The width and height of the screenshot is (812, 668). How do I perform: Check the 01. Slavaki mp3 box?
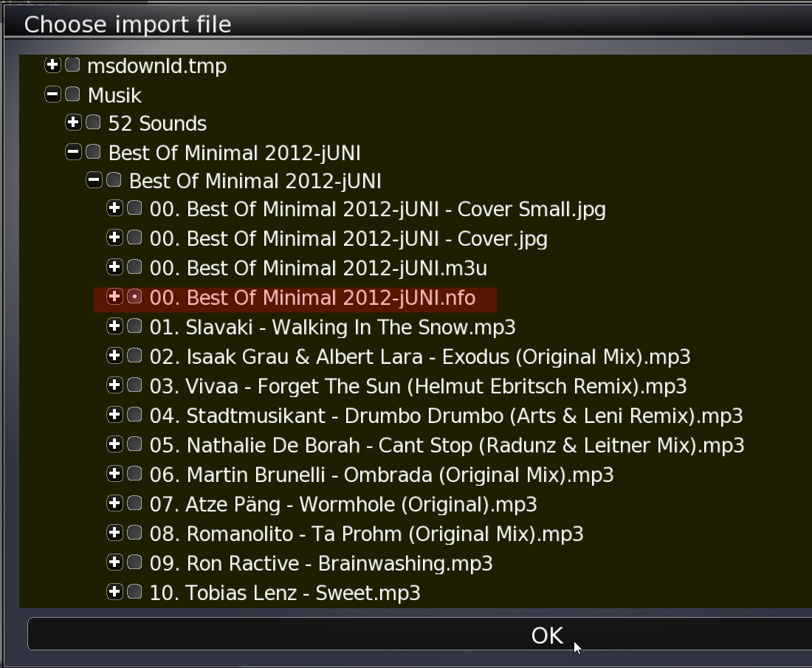coord(134,326)
